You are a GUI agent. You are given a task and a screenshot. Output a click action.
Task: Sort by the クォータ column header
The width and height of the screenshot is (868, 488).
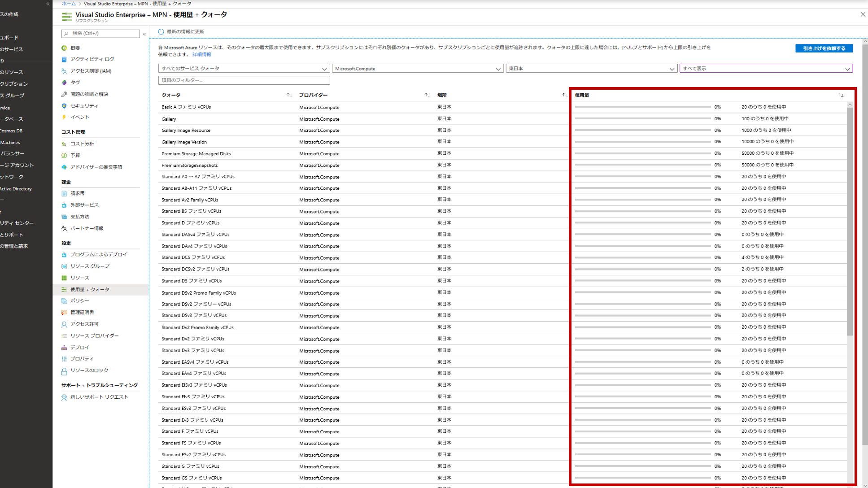[x=171, y=95]
